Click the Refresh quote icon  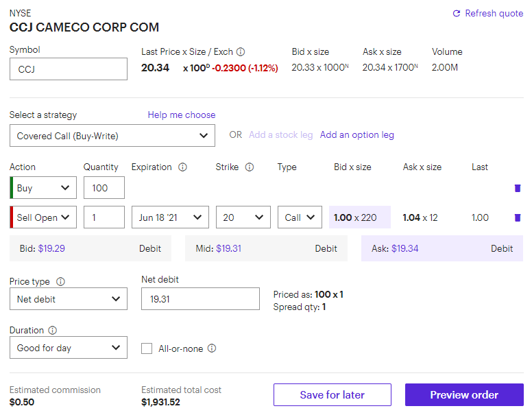pyautogui.click(x=457, y=13)
